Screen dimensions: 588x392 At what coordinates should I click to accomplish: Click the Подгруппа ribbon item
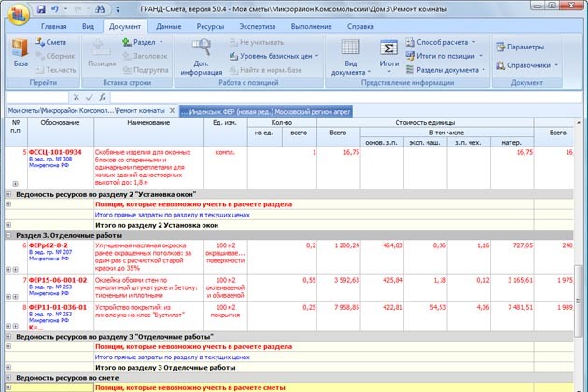point(145,70)
